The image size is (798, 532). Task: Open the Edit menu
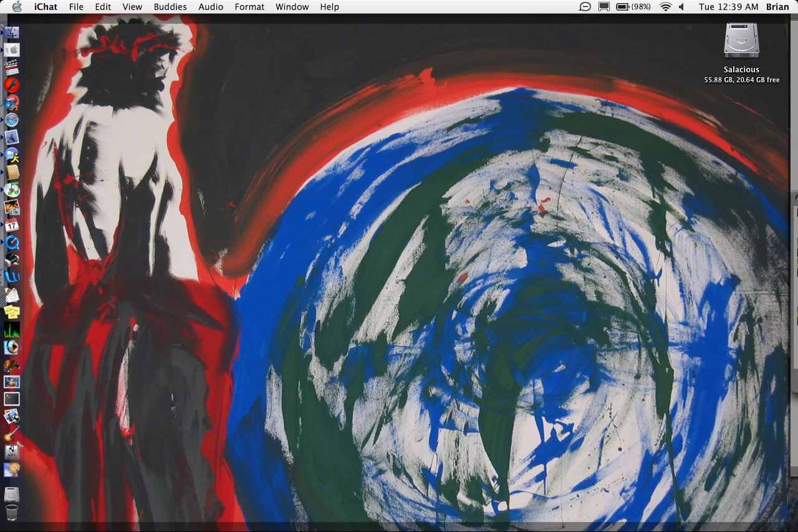pyautogui.click(x=103, y=7)
